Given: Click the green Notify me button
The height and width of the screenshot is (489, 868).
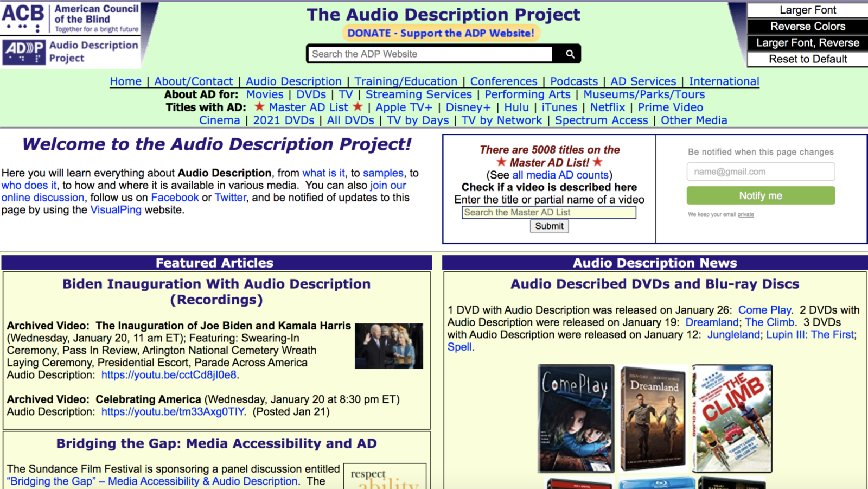Looking at the screenshot, I should (x=761, y=195).
